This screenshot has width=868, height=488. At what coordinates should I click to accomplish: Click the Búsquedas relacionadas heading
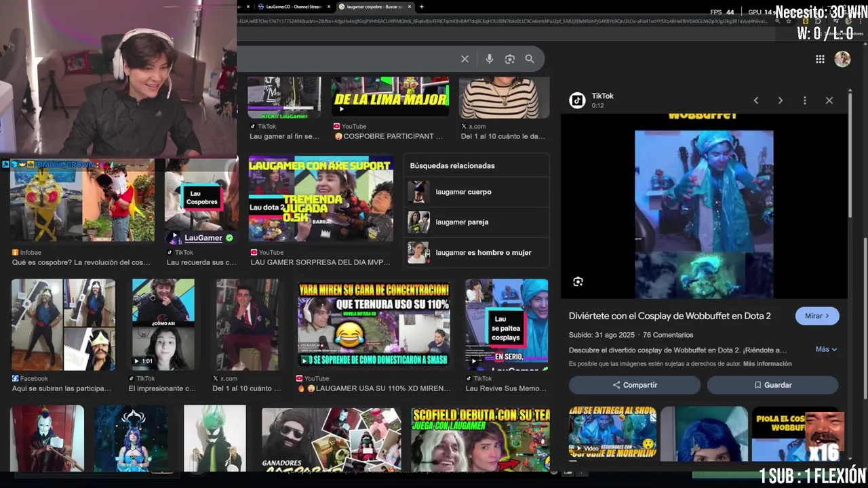452,165
